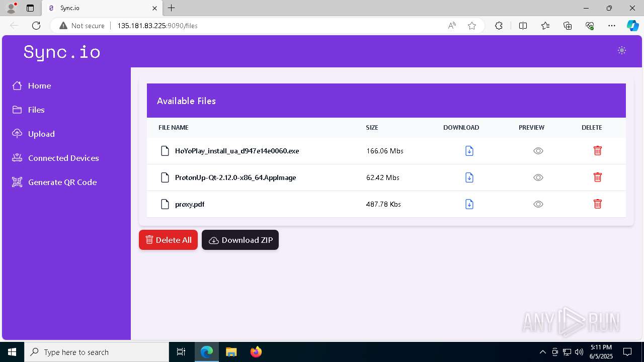Open network settings in tray

[567, 352]
